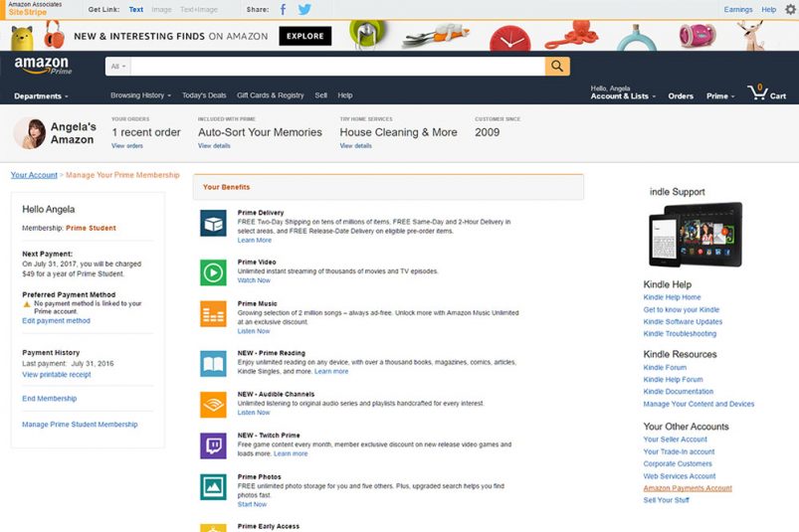The height and width of the screenshot is (532, 799).
Task: Click Angela's profile picture
Action: [x=30, y=133]
